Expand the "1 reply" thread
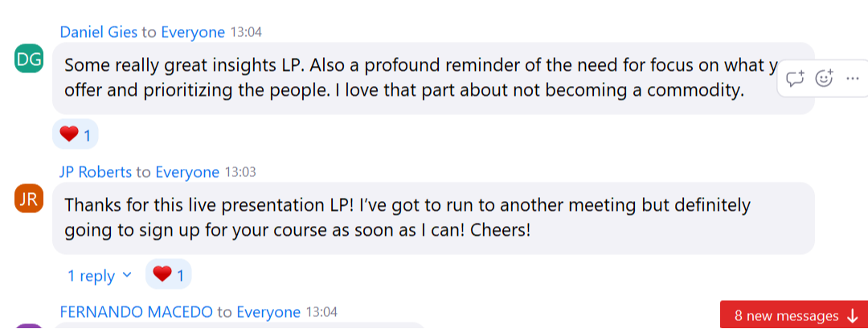This screenshot has width=868, height=329. tap(99, 276)
